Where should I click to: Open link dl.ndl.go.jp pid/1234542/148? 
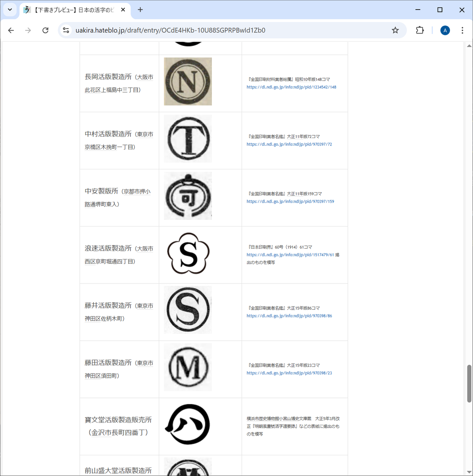click(x=291, y=87)
